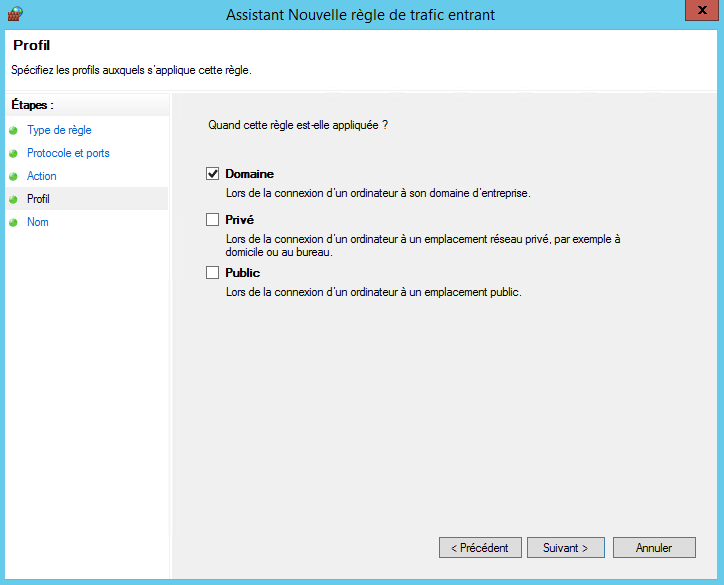Click the green bullet beside Nom
Screen dimensions: 724x585
click(x=13, y=223)
